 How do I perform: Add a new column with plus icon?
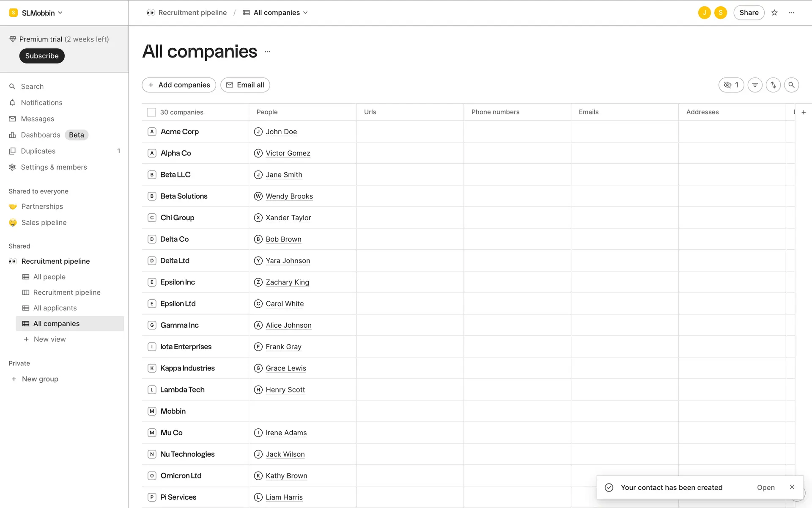click(804, 112)
